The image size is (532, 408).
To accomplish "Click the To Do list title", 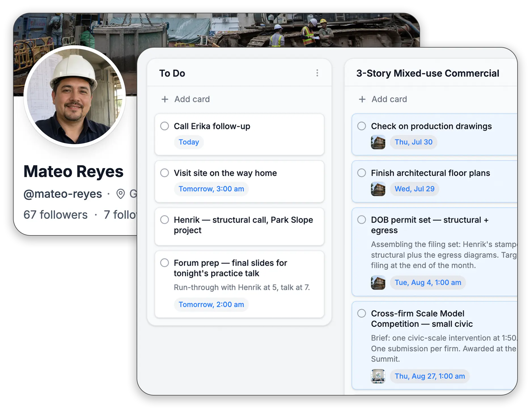I will tap(172, 73).
